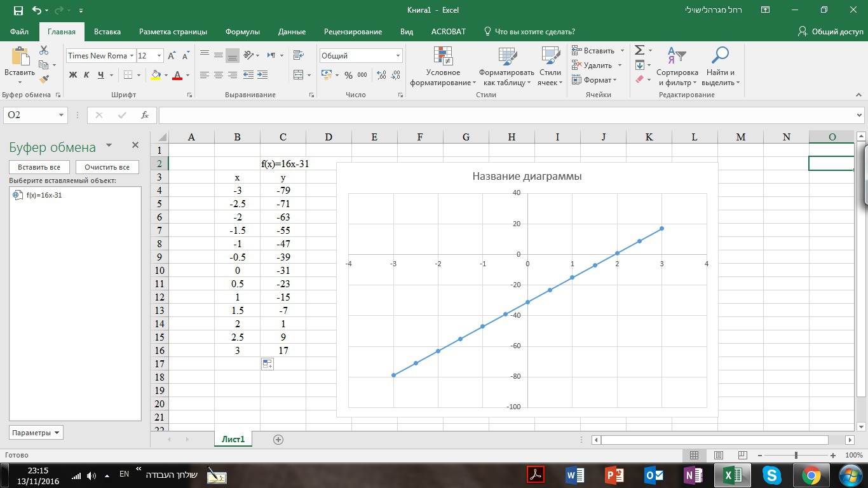Screen dimensions: 868x488
Task: Open the number format dropdown showing Общий
Action: (398, 56)
